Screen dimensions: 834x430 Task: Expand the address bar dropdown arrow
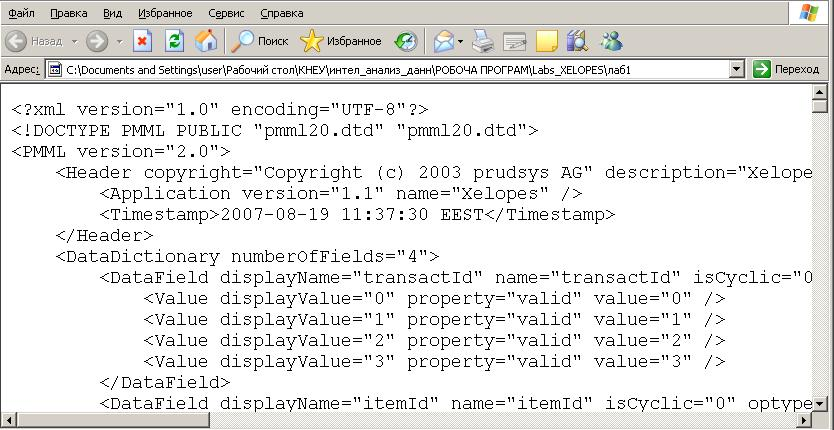click(737, 70)
